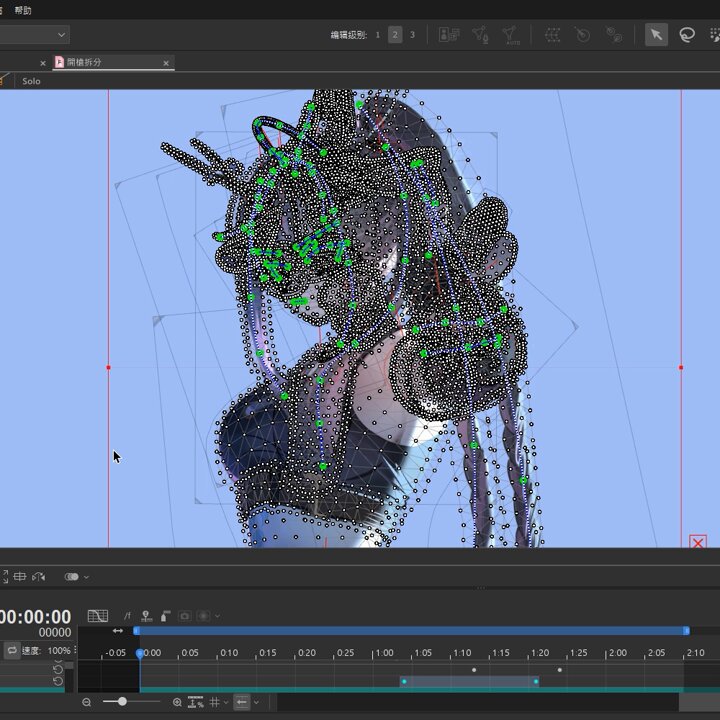This screenshot has height=720, width=720.
Task: Click the fit-to-view corners icon below canvas
Action: click(x=5, y=577)
